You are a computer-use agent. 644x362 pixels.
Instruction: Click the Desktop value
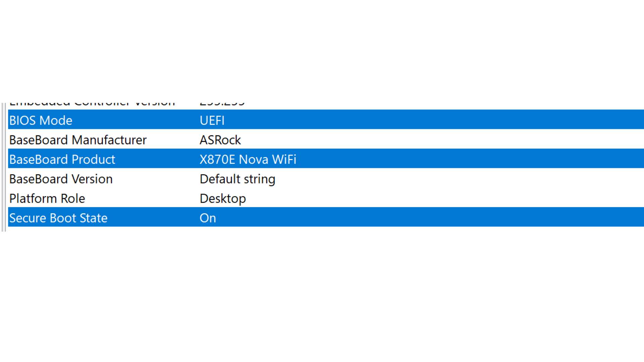pos(223,198)
